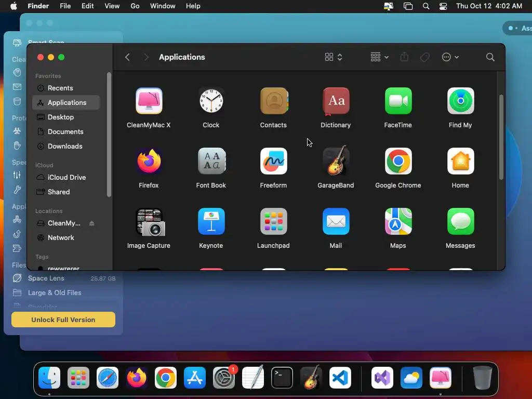Screen dimensions: 532x399
Task: Change Finder view with icon view switcher
Action: [333, 57]
